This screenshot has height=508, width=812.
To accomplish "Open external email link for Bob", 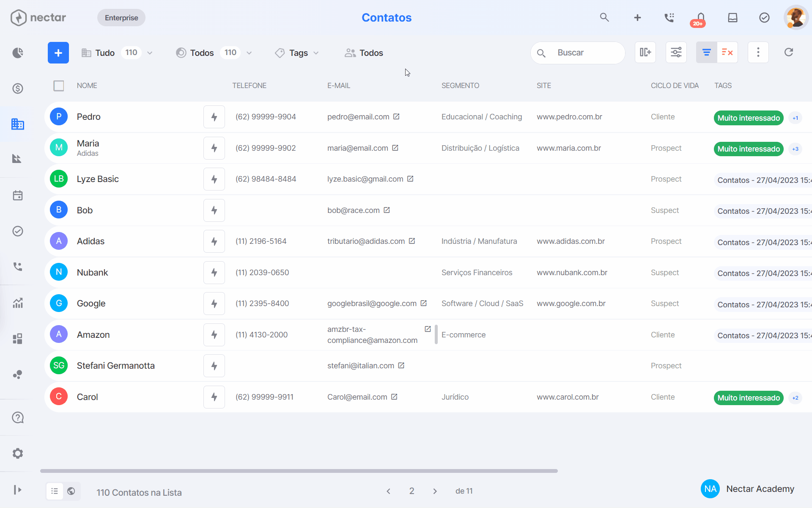I will coord(387,210).
